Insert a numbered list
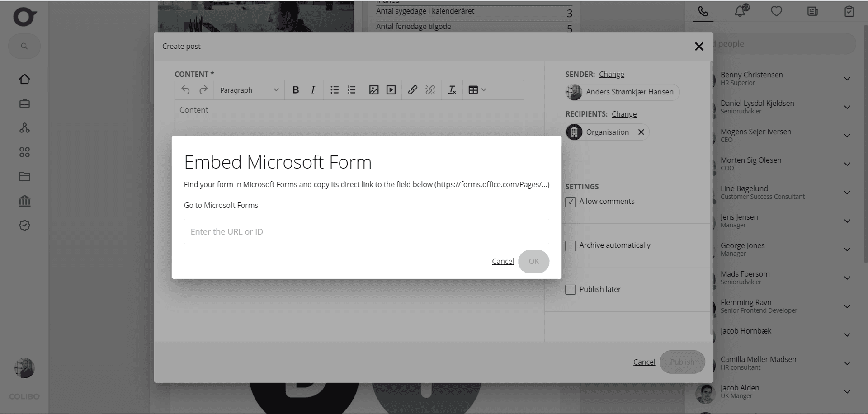The width and height of the screenshot is (868, 414). point(352,90)
